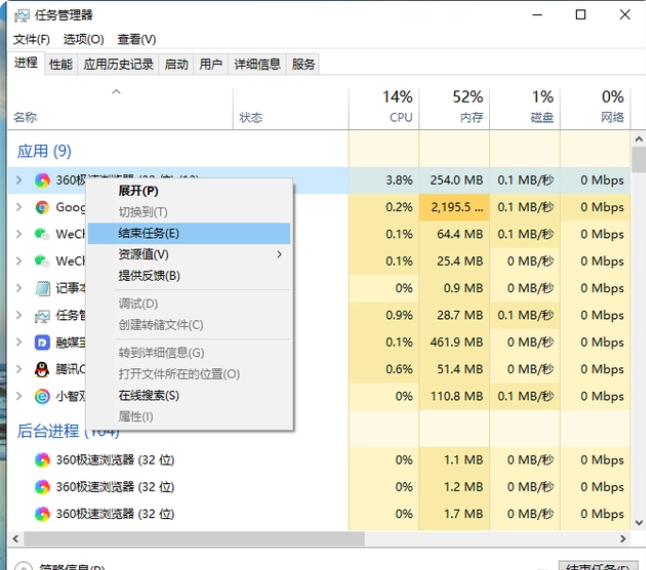646x570 pixels.
Task: Click the vertical scrollbar up arrow
Action: 639,139
